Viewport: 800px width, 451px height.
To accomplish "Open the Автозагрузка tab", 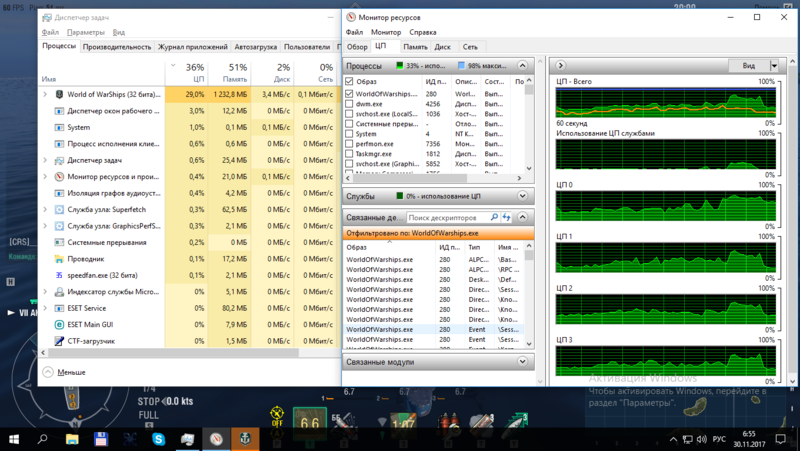I will [x=256, y=47].
